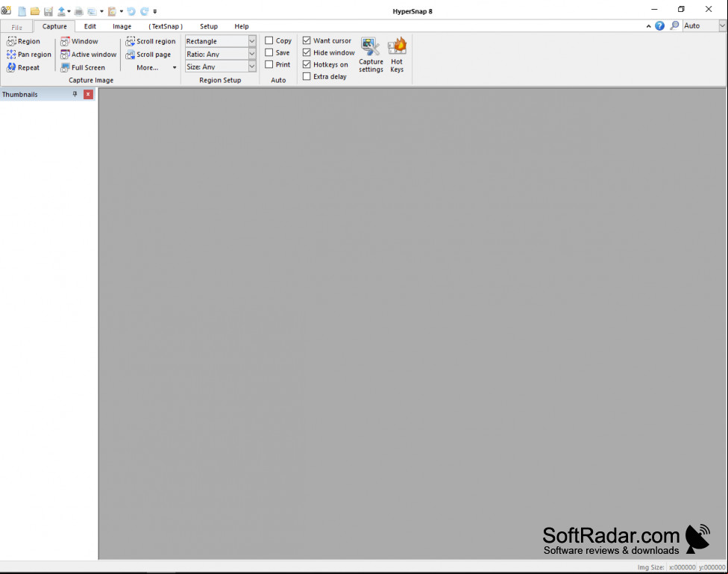
Task: Open the Hot Keys configuration
Action: point(397,54)
